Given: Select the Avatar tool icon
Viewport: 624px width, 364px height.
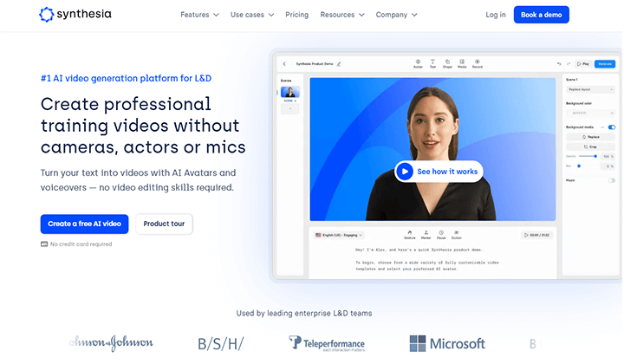Looking at the screenshot, I should pos(418,62).
